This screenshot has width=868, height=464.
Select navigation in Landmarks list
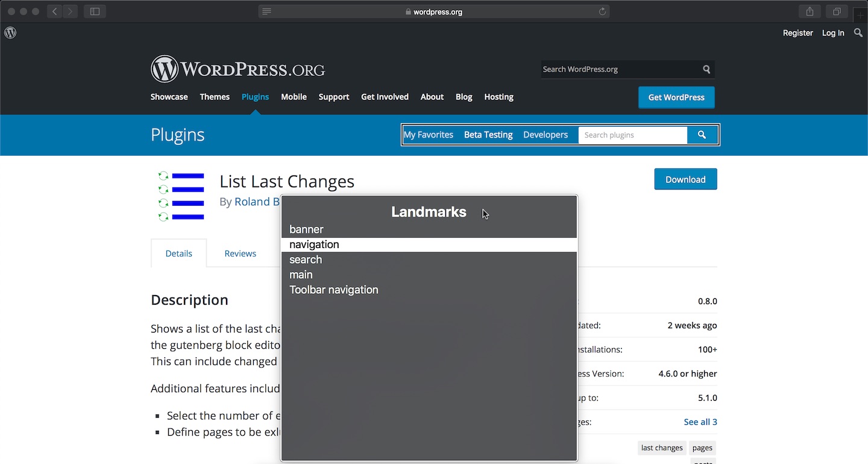coord(429,244)
